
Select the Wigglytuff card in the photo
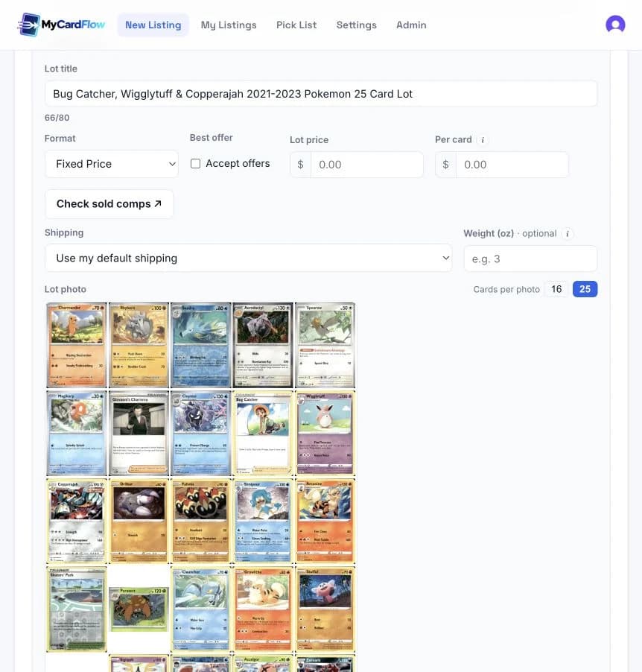pos(325,433)
